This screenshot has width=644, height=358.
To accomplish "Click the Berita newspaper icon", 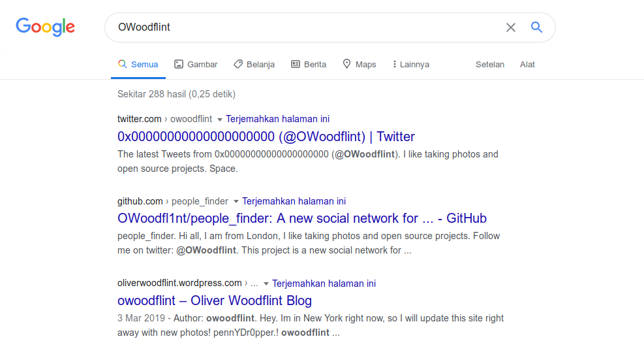I will tap(296, 64).
